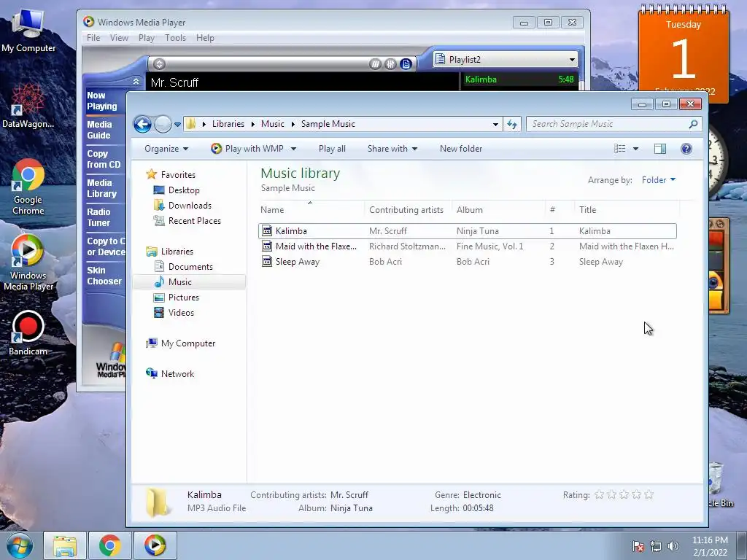Open Videos library in navigation pane
Viewport: 747px width, 560px height.
174,312
